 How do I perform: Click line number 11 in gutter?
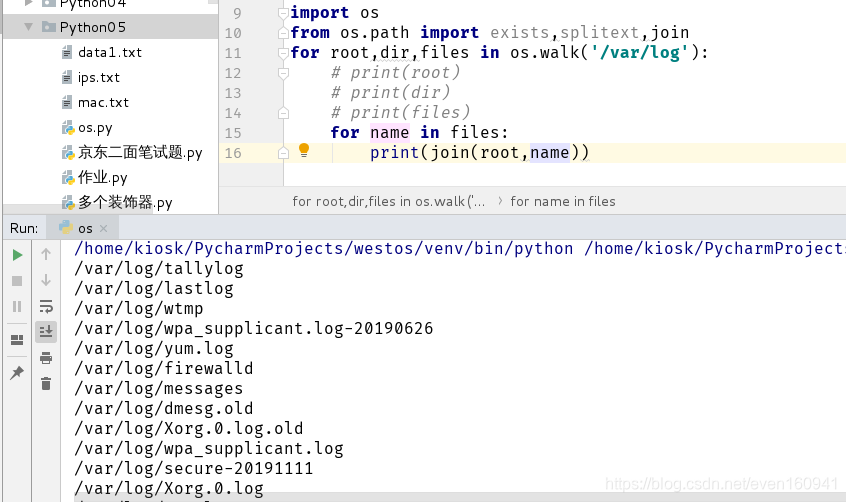point(233,53)
